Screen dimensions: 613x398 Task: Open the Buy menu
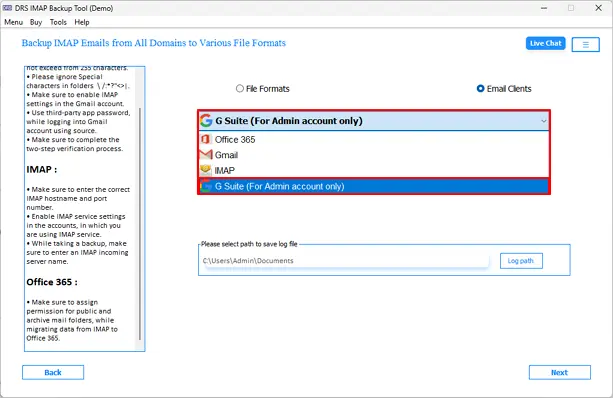[x=36, y=22]
